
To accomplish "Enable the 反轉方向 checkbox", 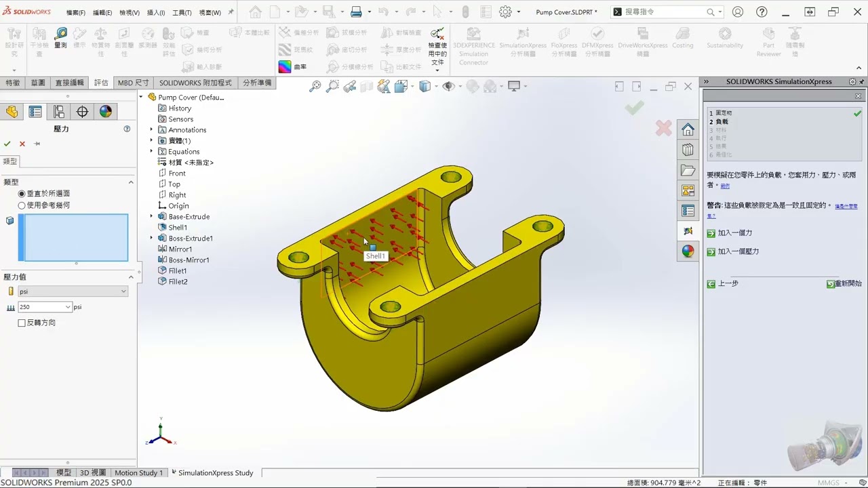I will (x=22, y=323).
